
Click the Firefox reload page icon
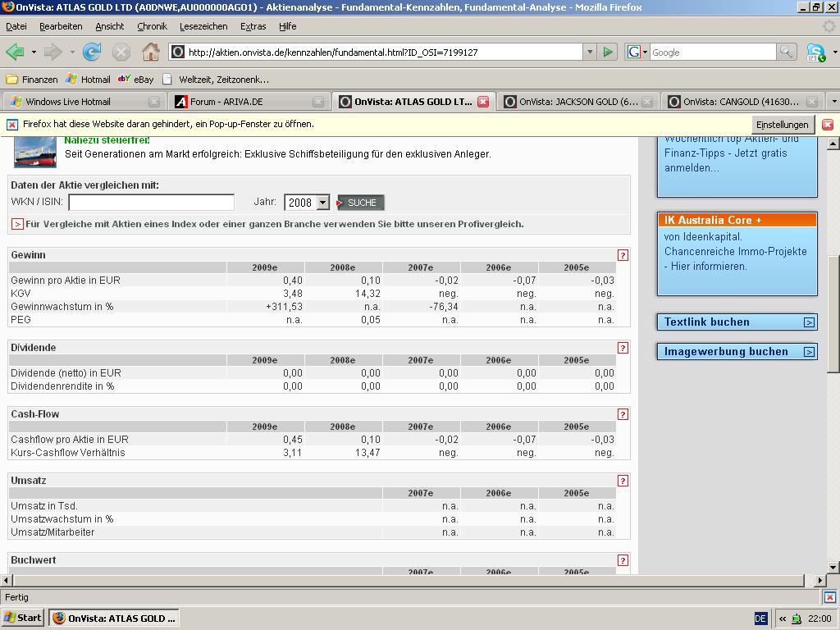click(x=92, y=52)
